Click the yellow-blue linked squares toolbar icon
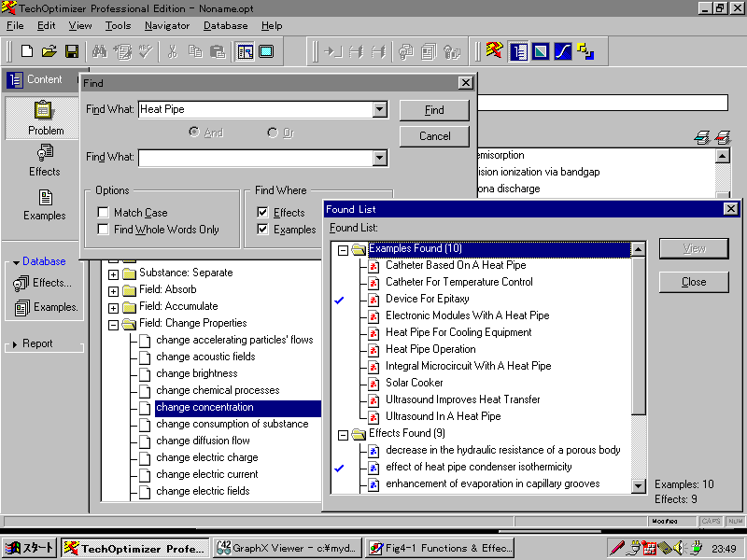The width and height of the screenshot is (747, 560). 585,51
